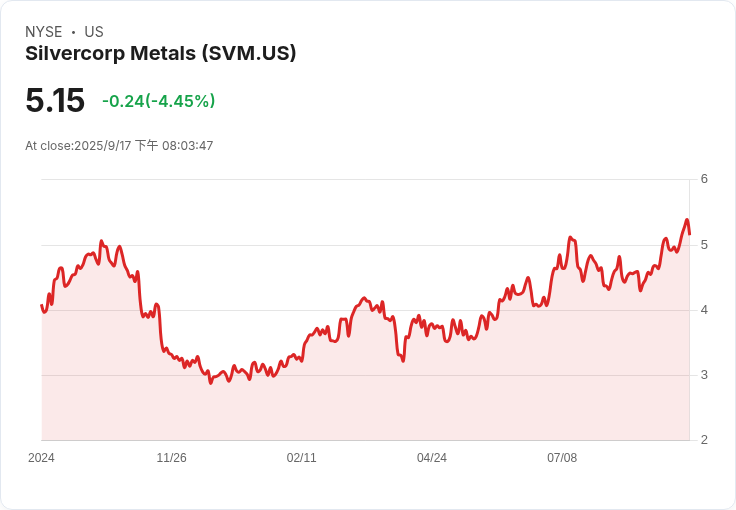Click the y-axis value 2

(704, 440)
